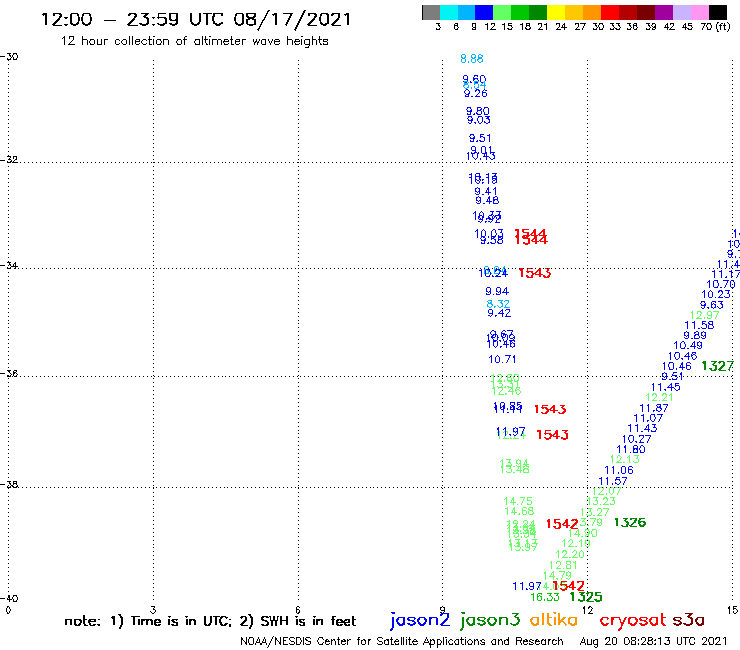The image size is (740, 650).
Task: Pick the yellow swatch in the height legend
Action: pyautogui.click(x=556, y=12)
